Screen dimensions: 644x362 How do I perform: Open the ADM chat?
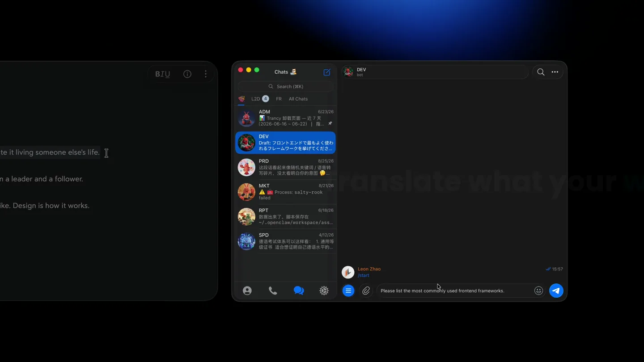click(x=286, y=118)
